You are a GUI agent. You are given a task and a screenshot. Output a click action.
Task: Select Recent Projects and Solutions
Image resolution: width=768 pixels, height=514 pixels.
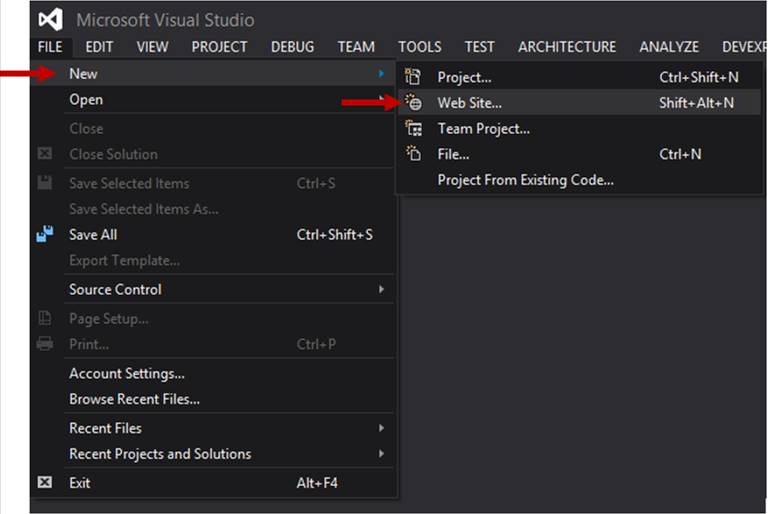[x=213, y=454]
